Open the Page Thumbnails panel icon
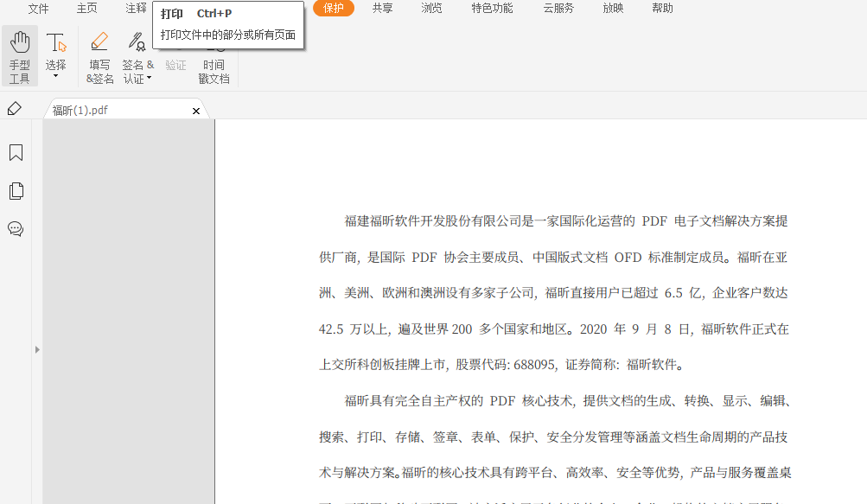867x504 pixels. [x=16, y=191]
